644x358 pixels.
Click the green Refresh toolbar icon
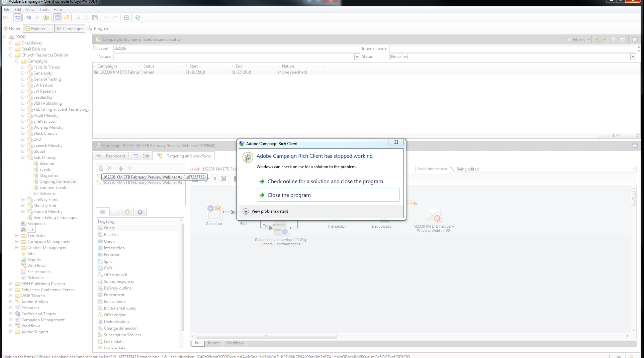(137, 17)
